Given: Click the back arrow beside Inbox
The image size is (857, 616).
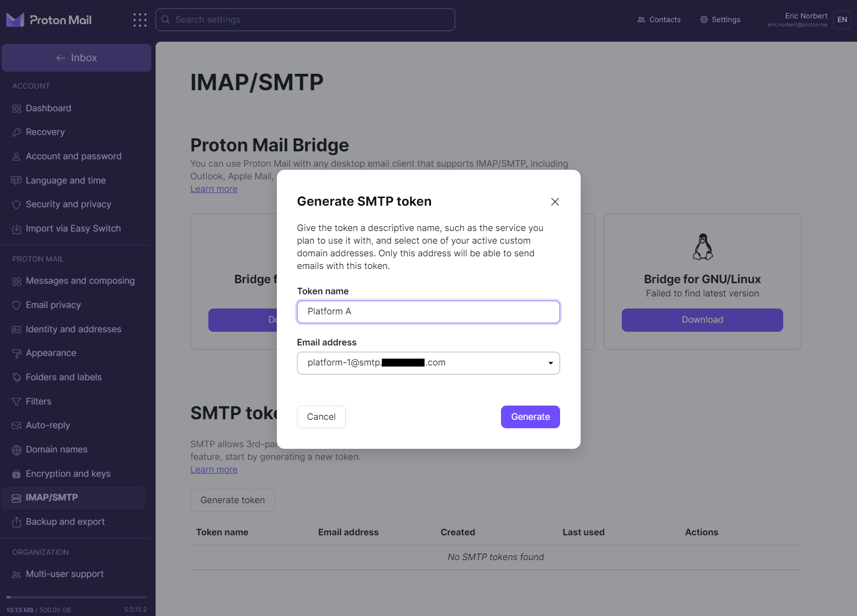Looking at the screenshot, I should click(61, 57).
